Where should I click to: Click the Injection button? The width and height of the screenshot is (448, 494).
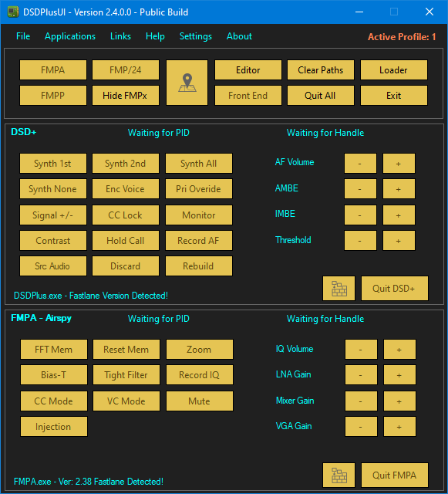pos(53,426)
